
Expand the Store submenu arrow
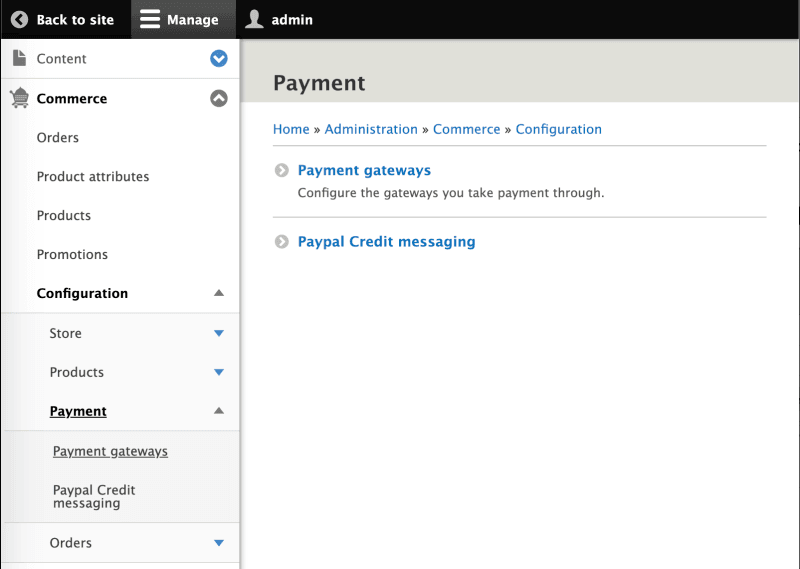pos(219,333)
